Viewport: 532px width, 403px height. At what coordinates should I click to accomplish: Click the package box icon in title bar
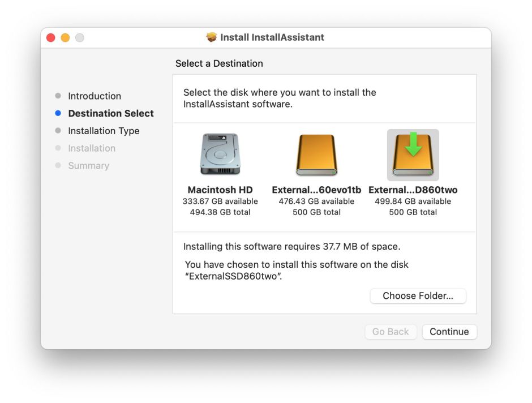coord(212,37)
